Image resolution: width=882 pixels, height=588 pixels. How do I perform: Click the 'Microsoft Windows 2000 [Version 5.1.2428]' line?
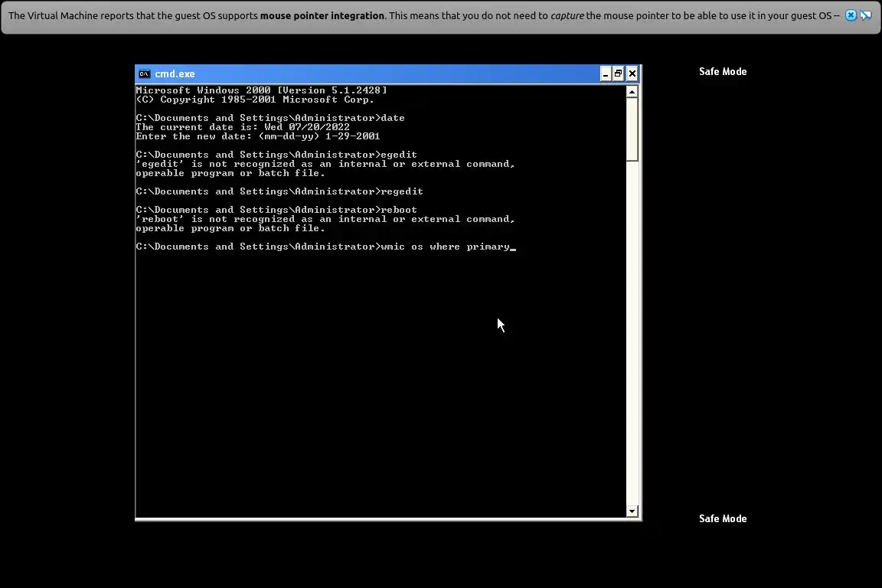tap(262, 90)
